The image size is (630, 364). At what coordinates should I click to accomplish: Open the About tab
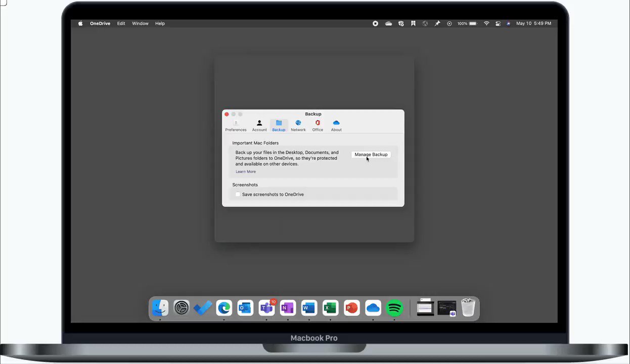(336, 126)
